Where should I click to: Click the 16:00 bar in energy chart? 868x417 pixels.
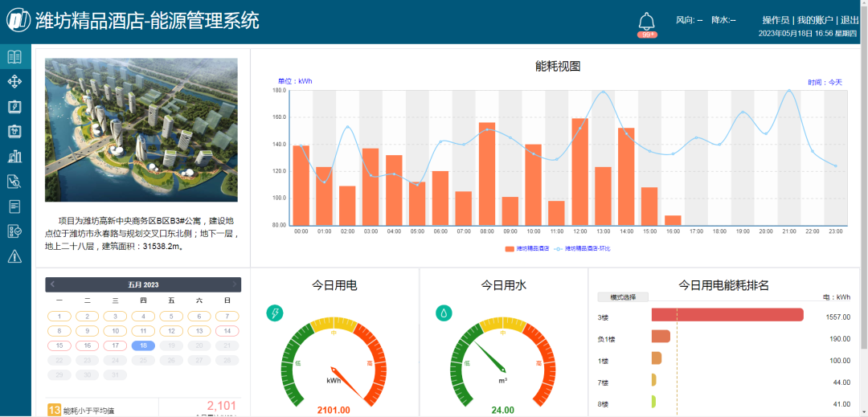673,220
